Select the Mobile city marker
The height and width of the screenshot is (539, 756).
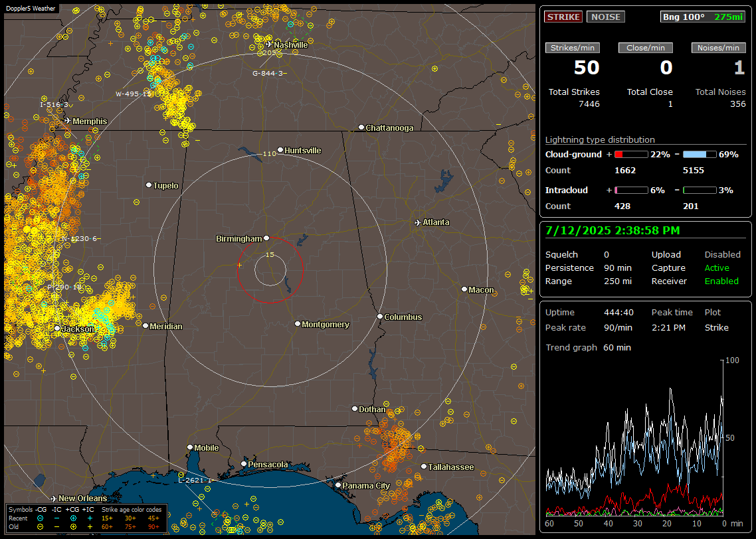click(x=190, y=447)
